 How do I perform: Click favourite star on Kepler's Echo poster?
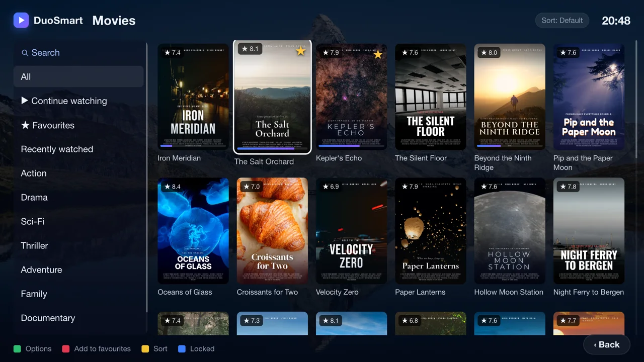coord(378,54)
